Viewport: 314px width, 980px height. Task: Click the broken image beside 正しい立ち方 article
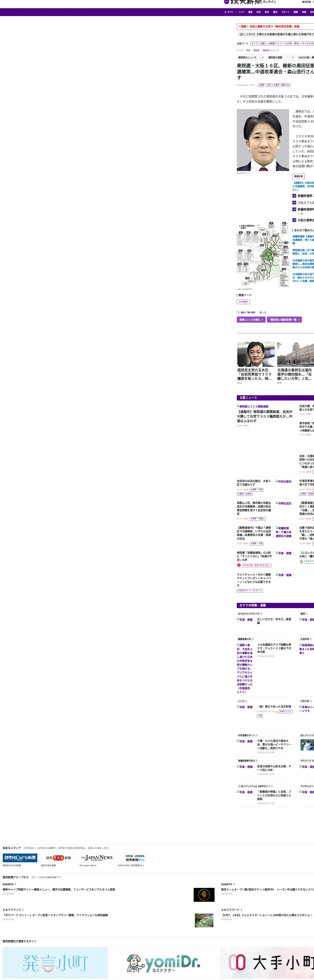[245, 620]
